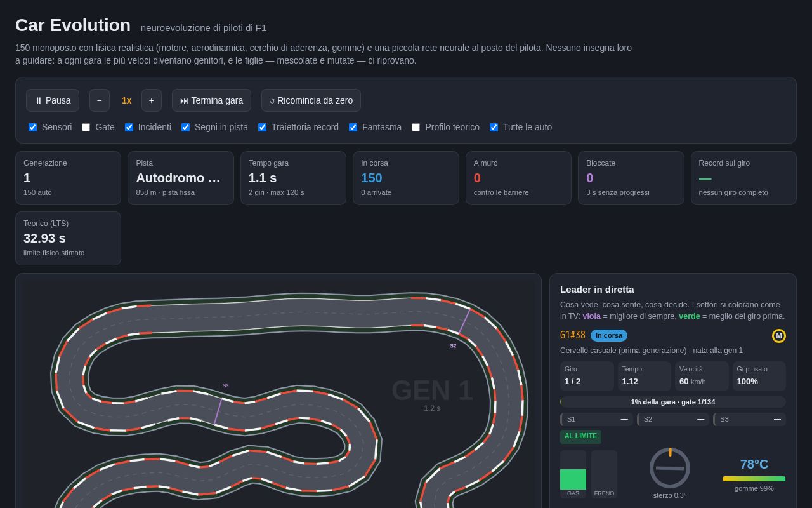Click the leader ID G1#38

(573, 335)
